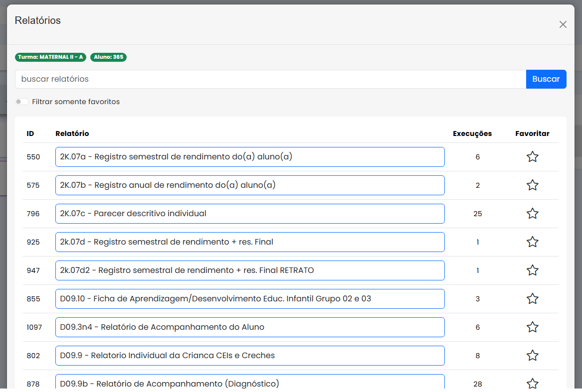The height and width of the screenshot is (392, 582).
Task: Click the ID column header
Action: [x=30, y=133]
